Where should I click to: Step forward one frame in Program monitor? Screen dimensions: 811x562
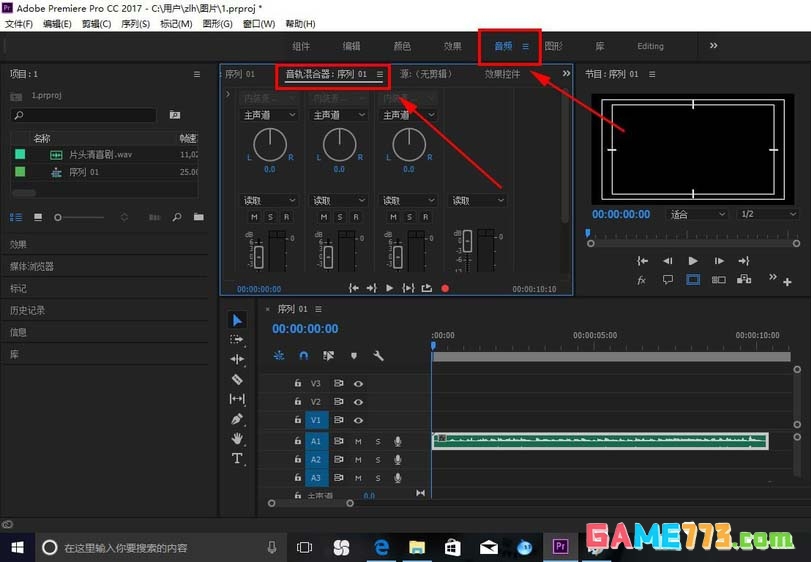click(x=719, y=261)
